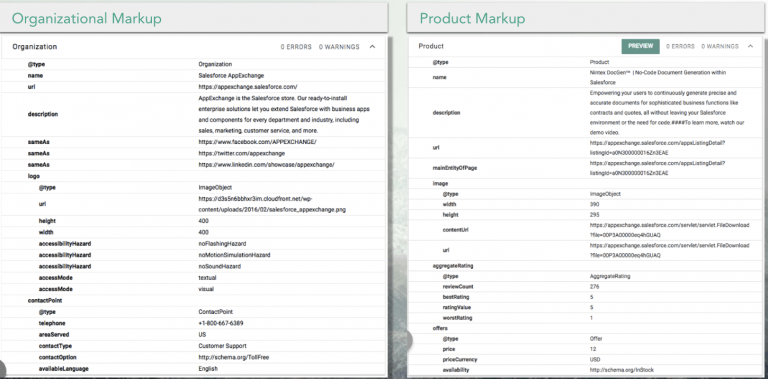The width and height of the screenshot is (768, 379).
Task: Select the 'noMotionSimulationHazard' value
Action: (234, 255)
